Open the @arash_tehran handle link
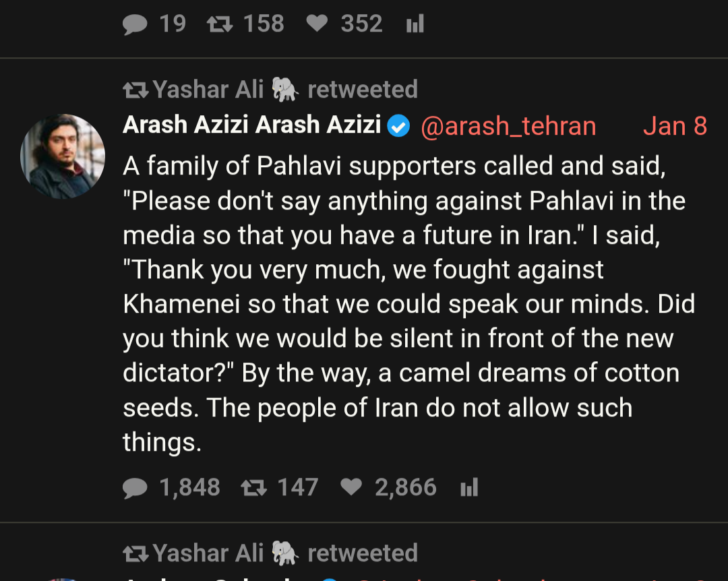The width and height of the screenshot is (728, 581). (x=508, y=126)
